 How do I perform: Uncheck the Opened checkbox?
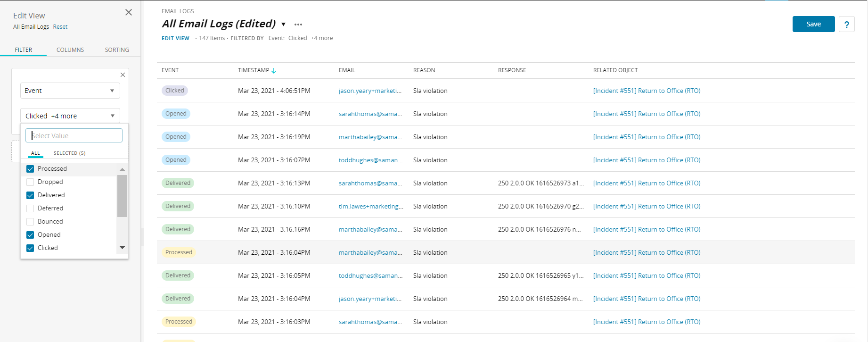point(30,235)
